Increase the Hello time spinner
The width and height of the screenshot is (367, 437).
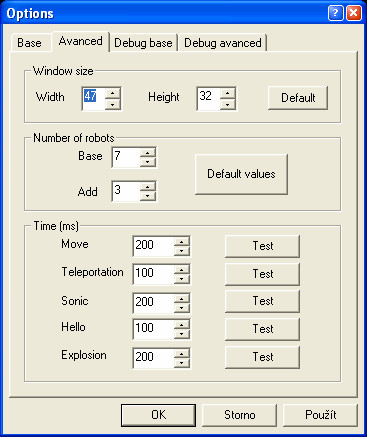click(x=182, y=325)
